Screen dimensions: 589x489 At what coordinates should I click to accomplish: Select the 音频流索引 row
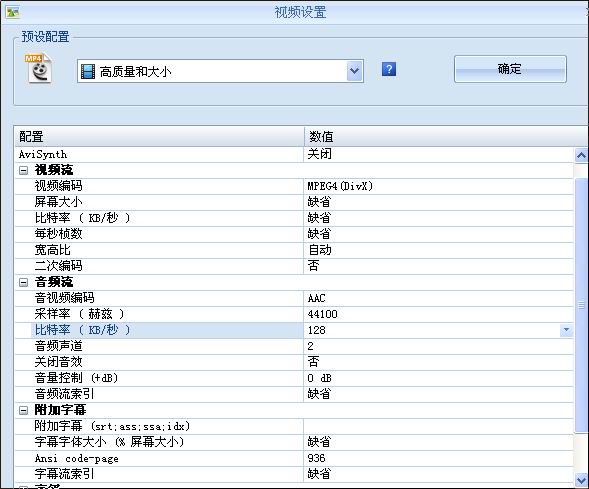pyautogui.click(x=294, y=394)
